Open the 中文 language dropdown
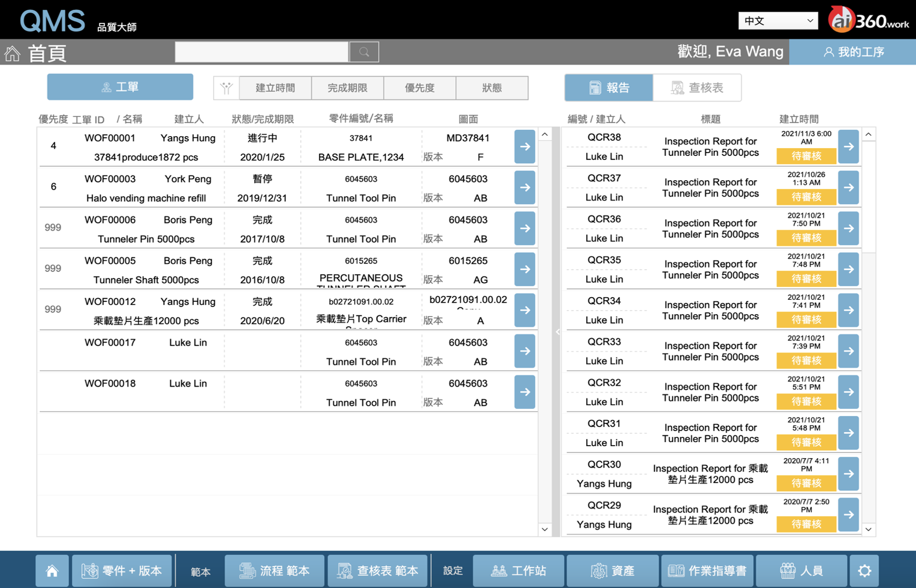The height and width of the screenshot is (588, 916). (777, 21)
